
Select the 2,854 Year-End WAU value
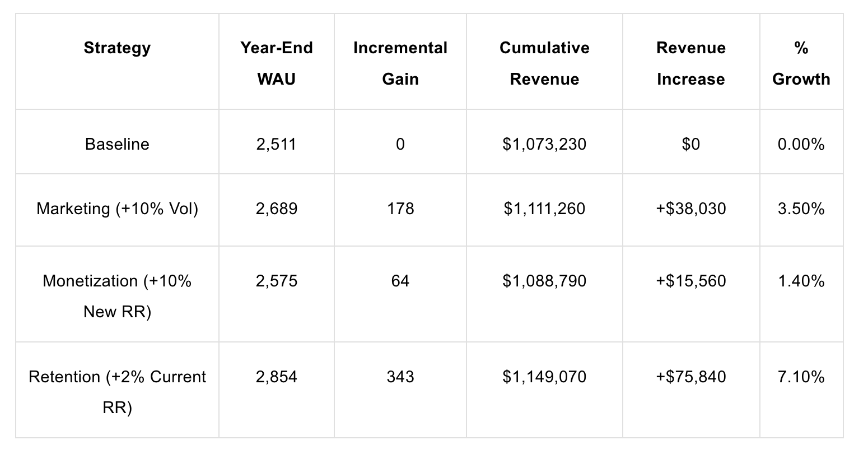click(277, 377)
